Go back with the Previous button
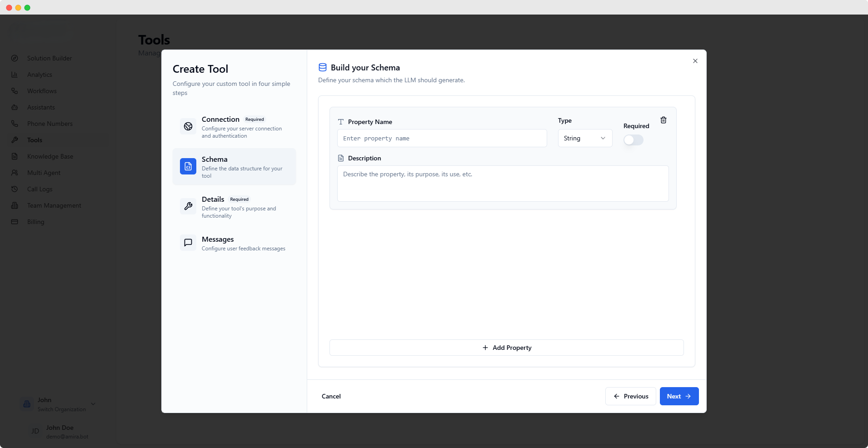The image size is (868, 448). [630, 396]
